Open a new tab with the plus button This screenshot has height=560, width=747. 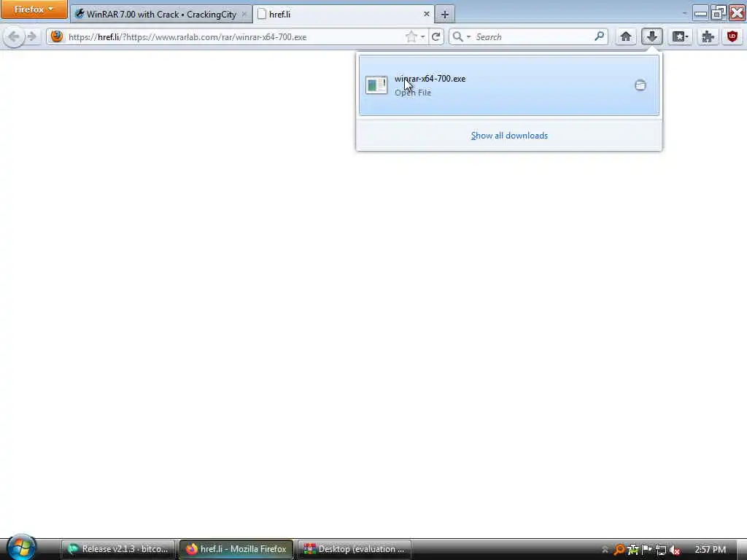pos(444,15)
